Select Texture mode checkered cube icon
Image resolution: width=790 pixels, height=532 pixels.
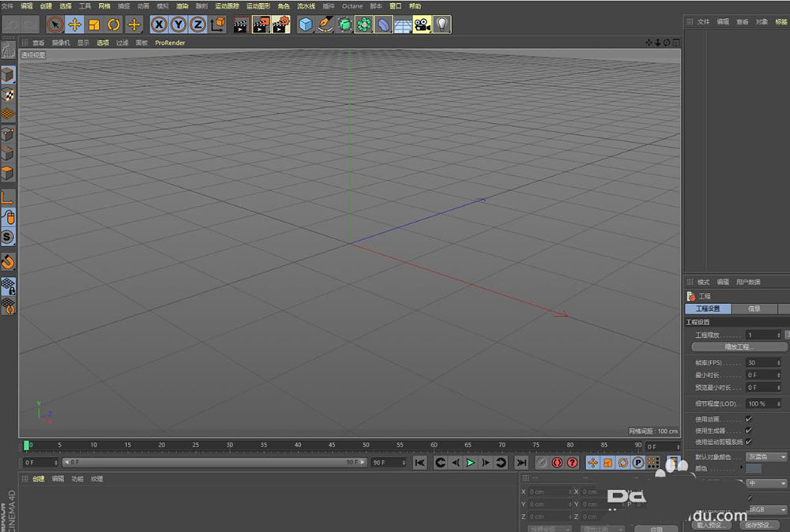[8, 95]
